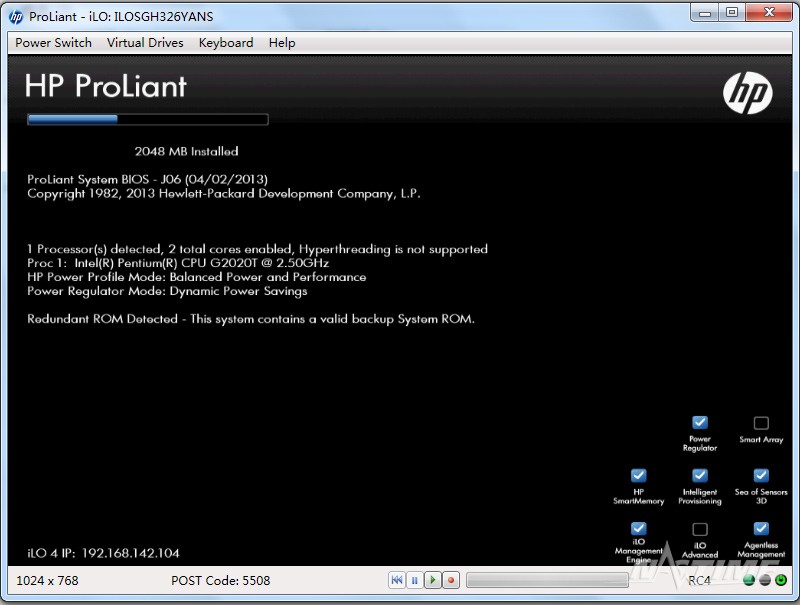
Task: Open the Power Switch menu
Action: coord(54,43)
